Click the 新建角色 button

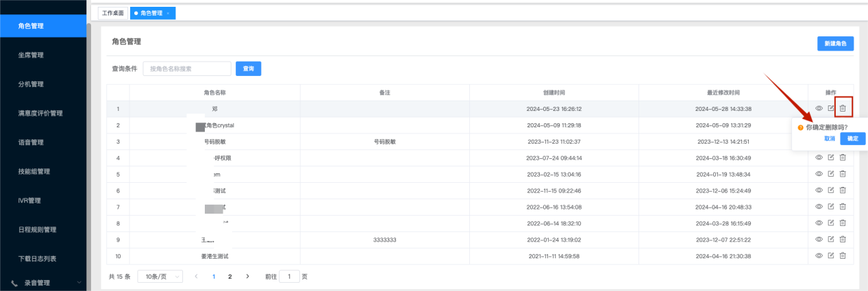(835, 44)
